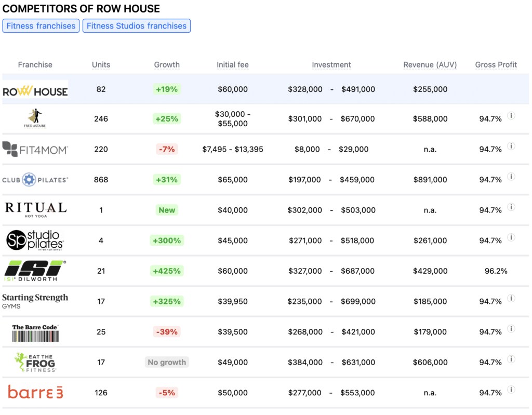Click the Row House logo
This screenshot has width=532, height=415.
point(35,89)
